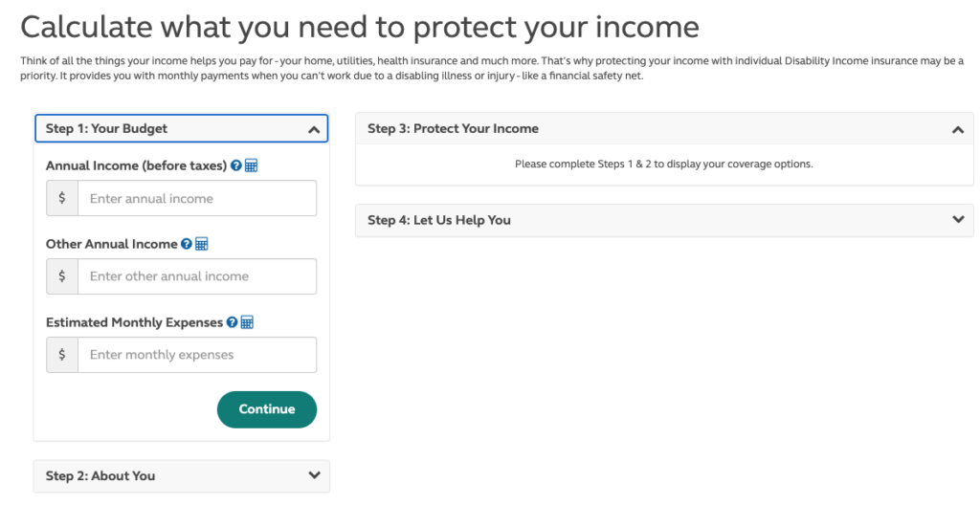Focus the Enter monthly expenses field
The width and height of the screenshot is (980, 505).
coord(197,355)
